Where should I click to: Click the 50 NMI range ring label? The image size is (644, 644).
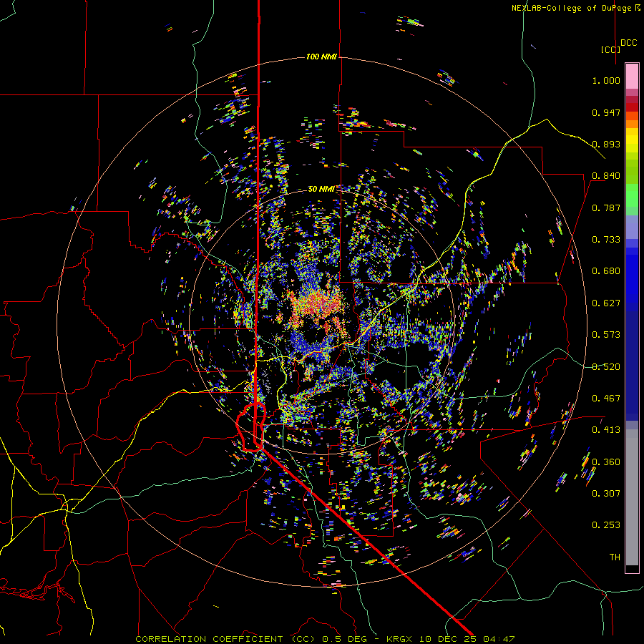[x=321, y=189]
